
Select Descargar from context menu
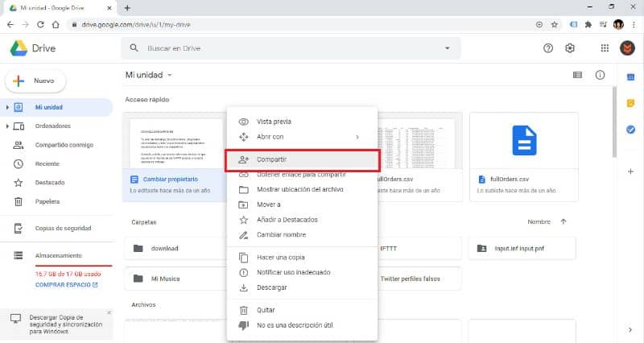302,287
